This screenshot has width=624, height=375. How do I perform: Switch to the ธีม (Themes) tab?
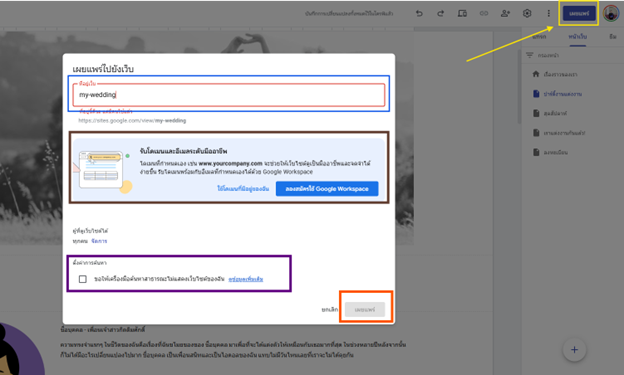click(x=613, y=37)
